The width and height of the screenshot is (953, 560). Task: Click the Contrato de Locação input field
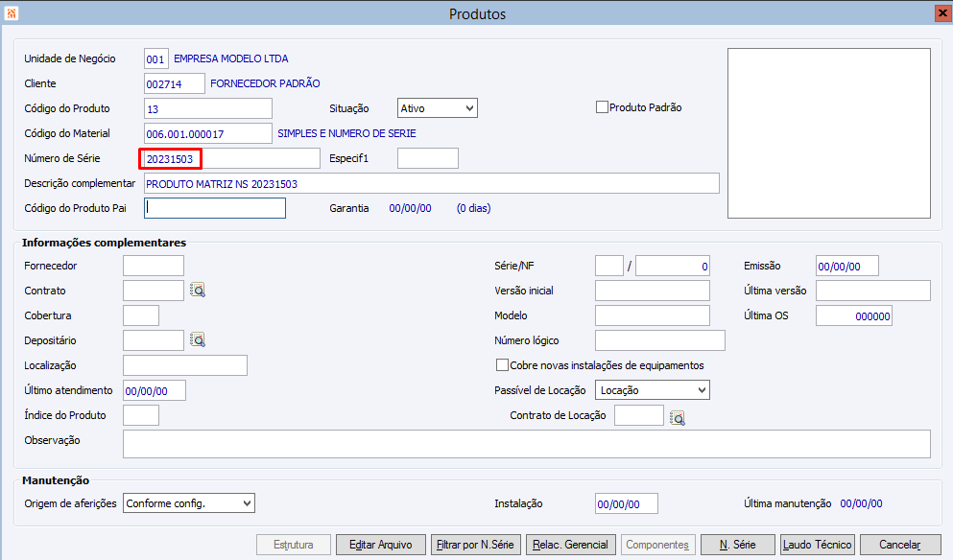point(639,415)
